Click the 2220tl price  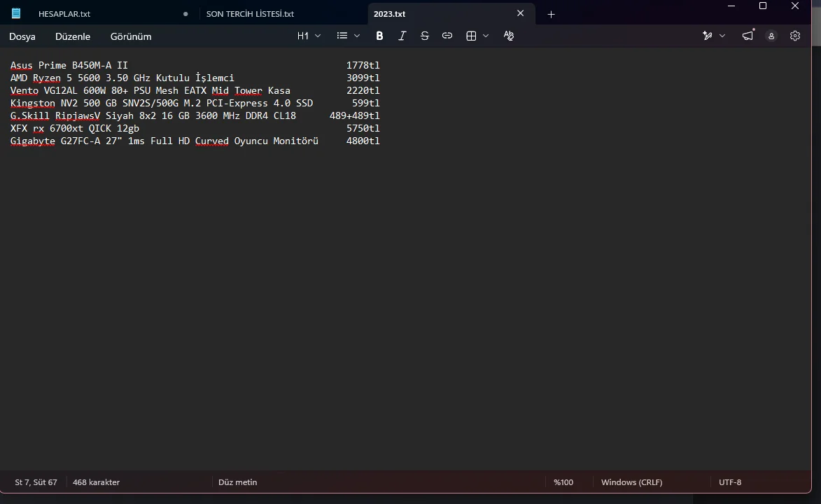pyautogui.click(x=363, y=90)
